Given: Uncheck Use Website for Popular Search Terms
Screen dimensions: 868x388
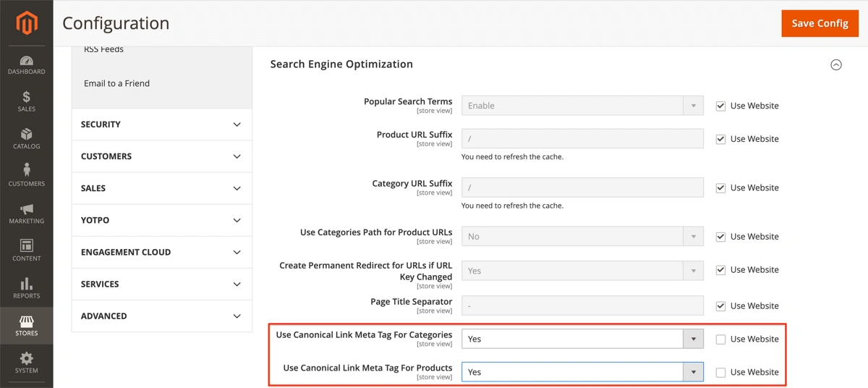Looking at the screenshot, I should coord(720,106).
